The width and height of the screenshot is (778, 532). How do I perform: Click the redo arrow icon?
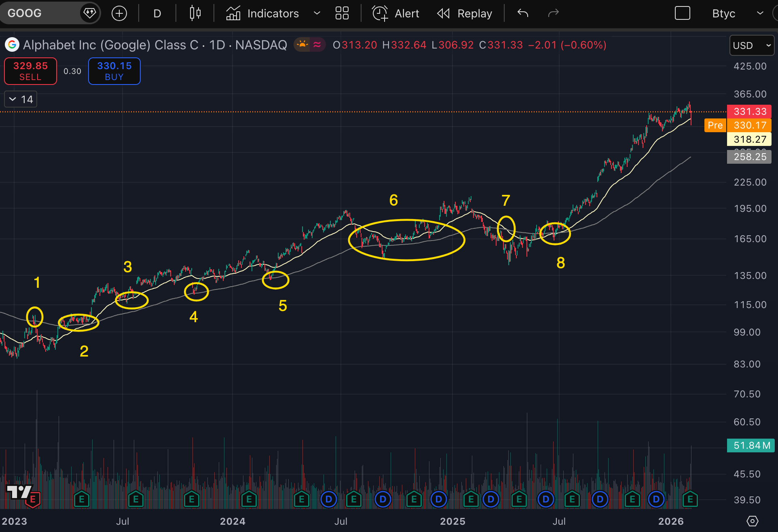click(553, 13)
